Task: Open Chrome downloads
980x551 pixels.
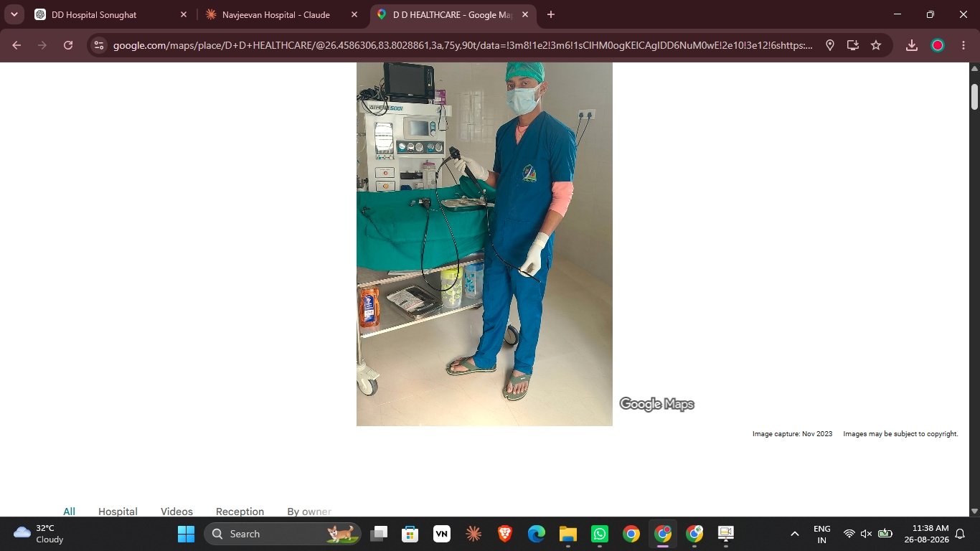Action: [912, 45]
